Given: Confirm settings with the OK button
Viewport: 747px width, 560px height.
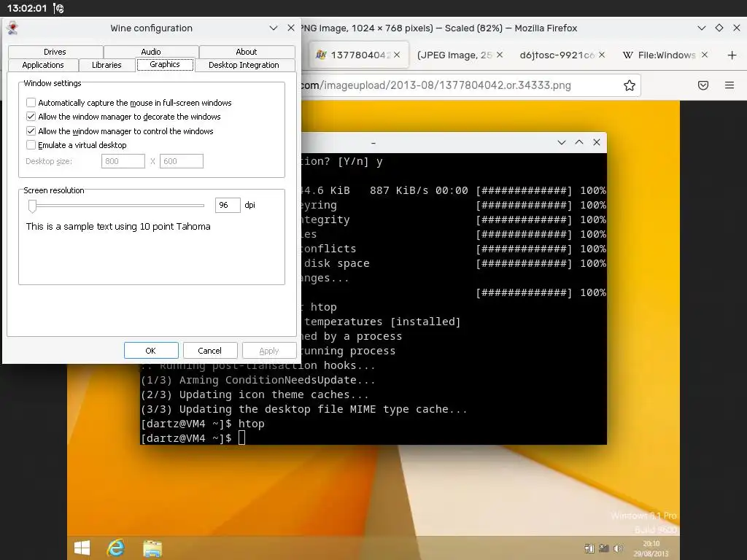Looking at the screenshot, I should click(151, 351).
